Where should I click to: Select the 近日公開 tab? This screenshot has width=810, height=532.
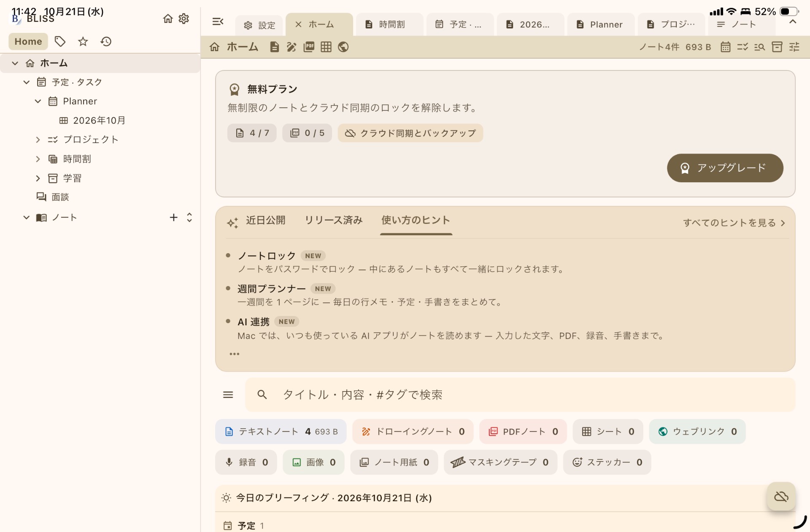point(266,220)
